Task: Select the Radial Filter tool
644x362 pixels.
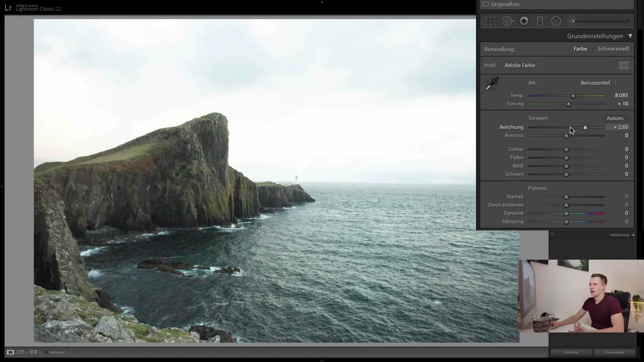Action: pos(556,21)
